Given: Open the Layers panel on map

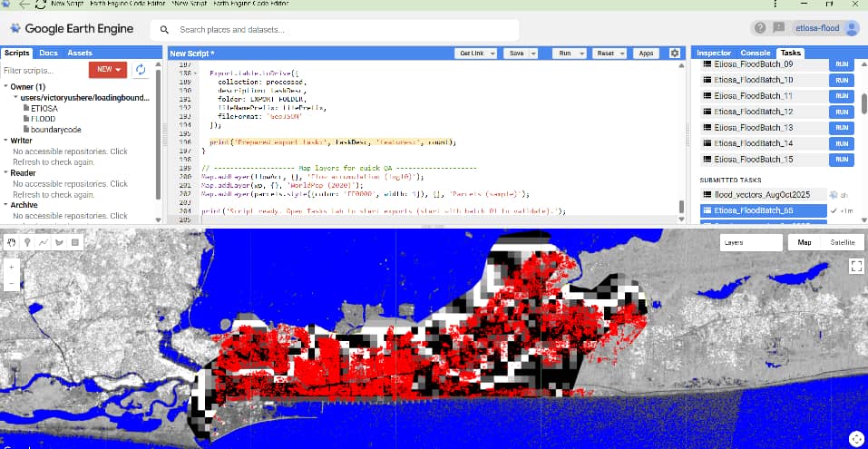Looking at the screenshot, I should tap(751, 243).
